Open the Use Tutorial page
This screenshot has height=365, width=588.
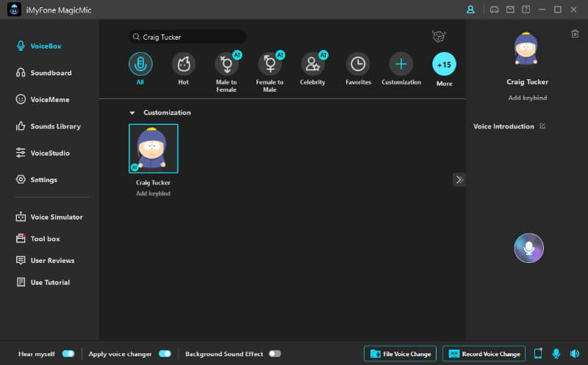43,282
